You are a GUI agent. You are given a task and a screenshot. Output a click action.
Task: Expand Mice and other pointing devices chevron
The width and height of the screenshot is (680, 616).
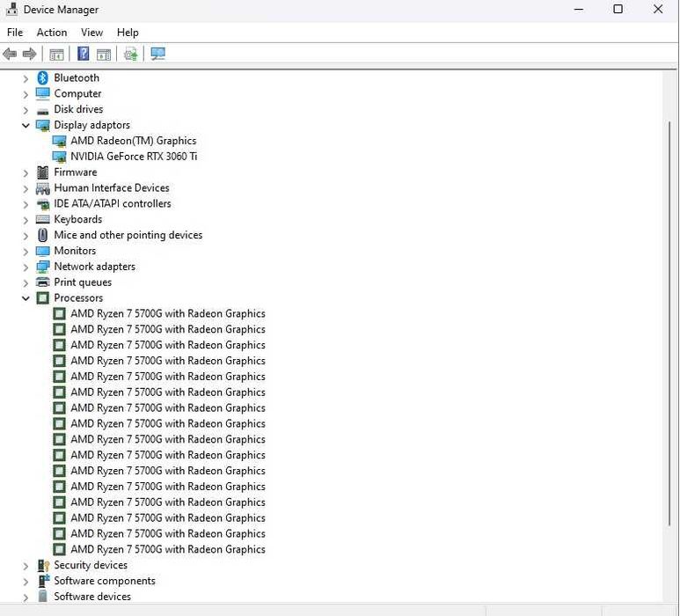[x=26, y=236]
